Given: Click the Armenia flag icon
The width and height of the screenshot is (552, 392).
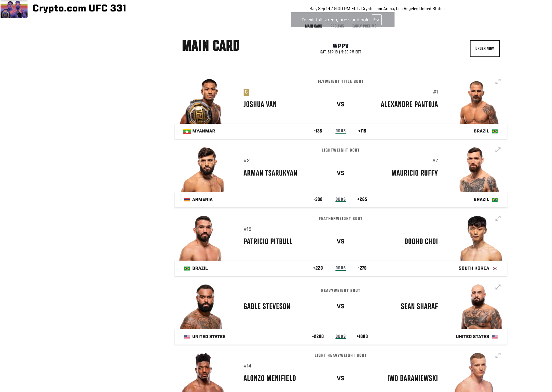Looking at the screenshot, I should pyautogui.click(x=187, y=200).
